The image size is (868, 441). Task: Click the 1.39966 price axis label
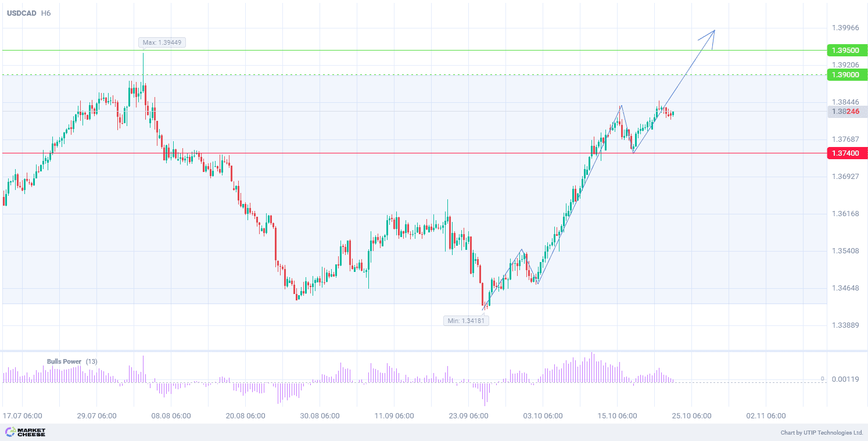(845, 28)
